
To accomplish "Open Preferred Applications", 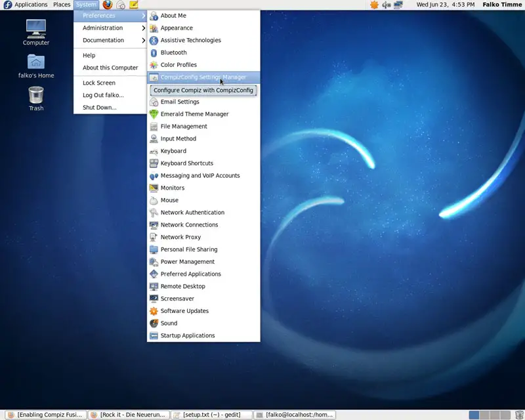I will [x=203, y=274].
